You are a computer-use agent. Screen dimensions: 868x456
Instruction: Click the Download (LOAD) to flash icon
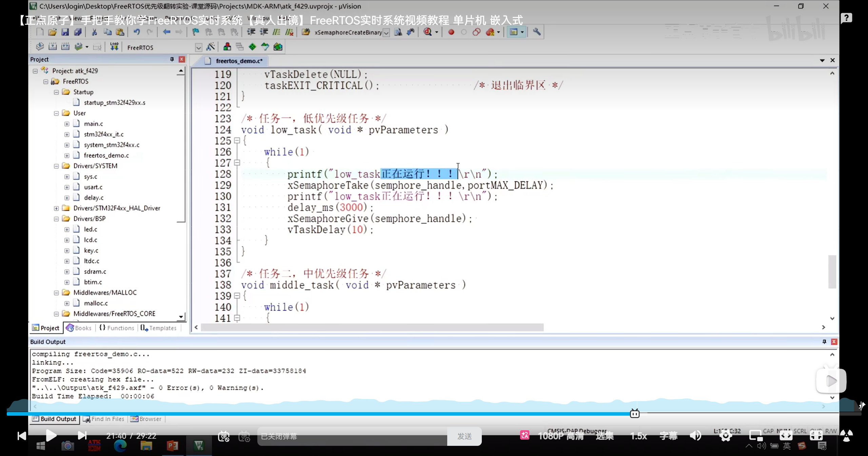click(114, 47)
